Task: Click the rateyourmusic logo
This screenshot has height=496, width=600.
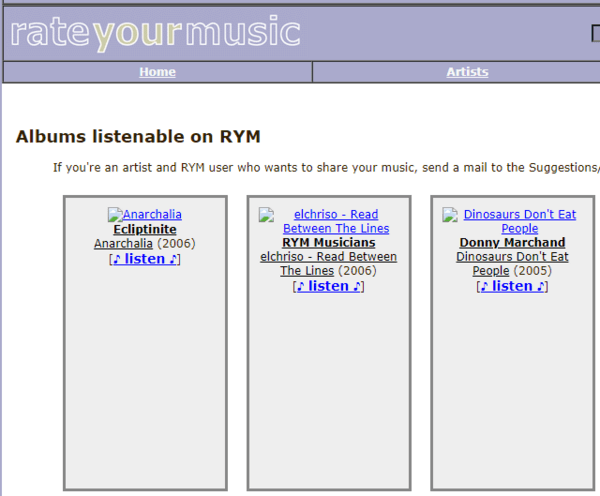Action: click(x=155, y=33)
